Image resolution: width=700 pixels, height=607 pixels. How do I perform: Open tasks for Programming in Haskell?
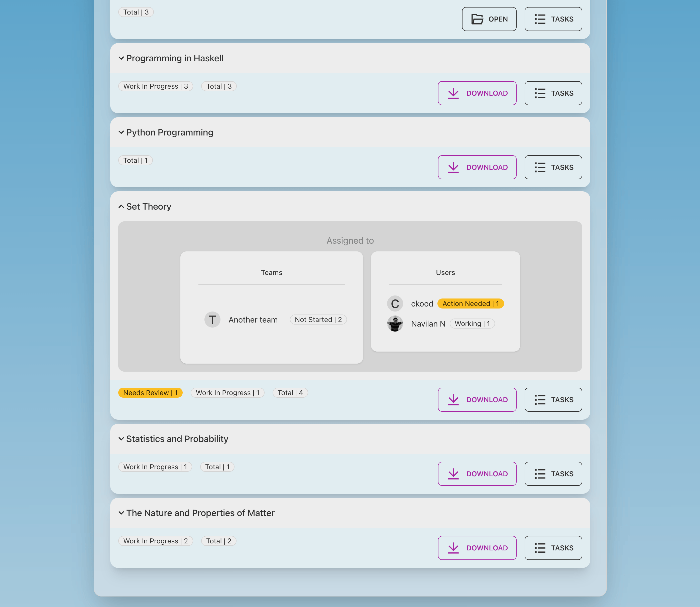[x=553, y=93]
